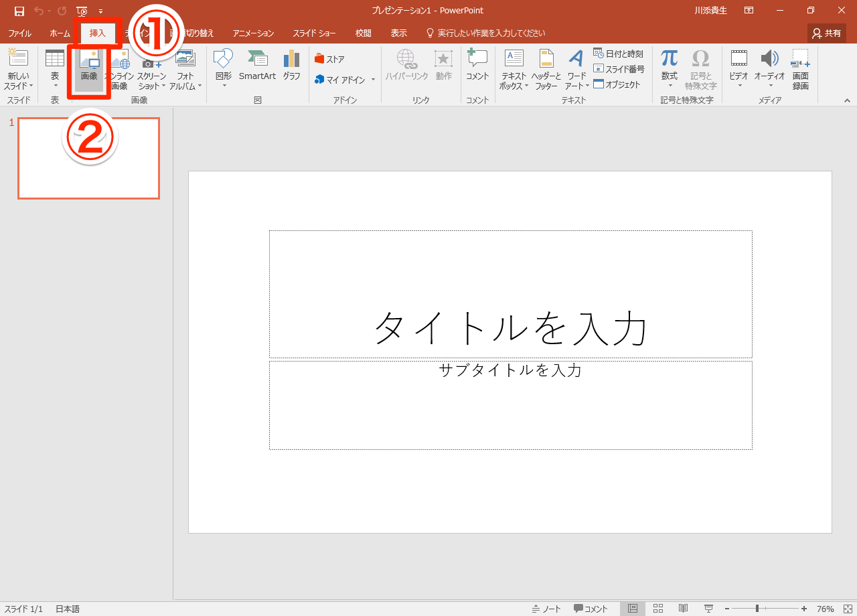
Task: Click the サブタイトルを入力 subtitle placeholder
Action: 511,405
